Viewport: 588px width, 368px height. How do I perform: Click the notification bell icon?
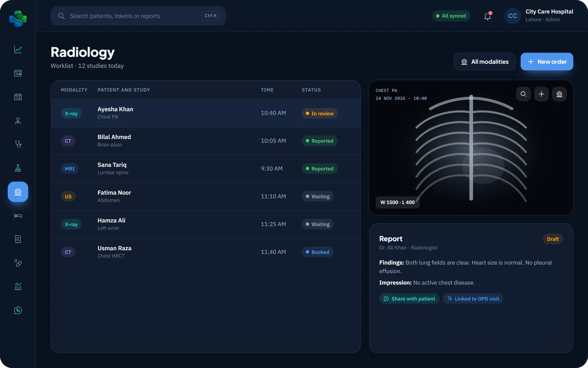pyautogui.click(x=488, y=16)
